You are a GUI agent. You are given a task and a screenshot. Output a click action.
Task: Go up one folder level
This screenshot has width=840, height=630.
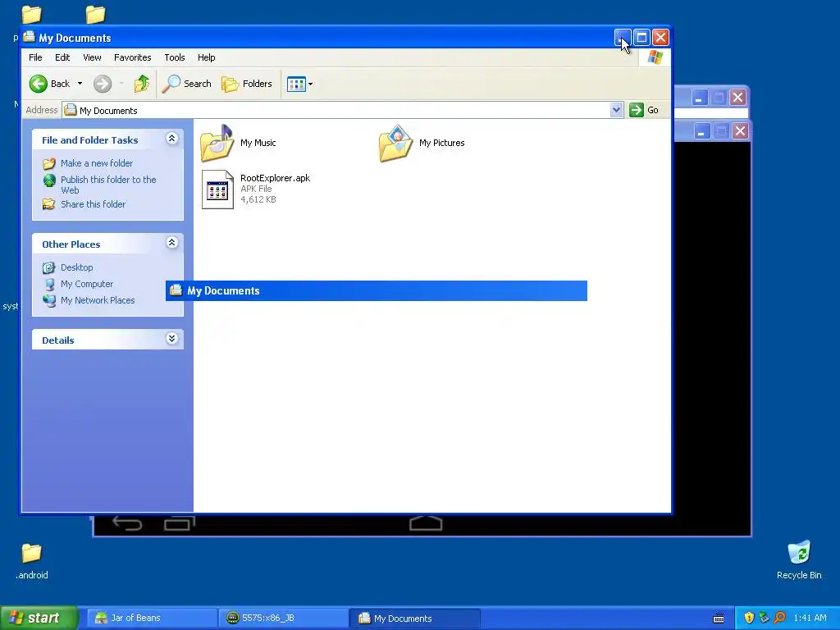coord(142,84)
